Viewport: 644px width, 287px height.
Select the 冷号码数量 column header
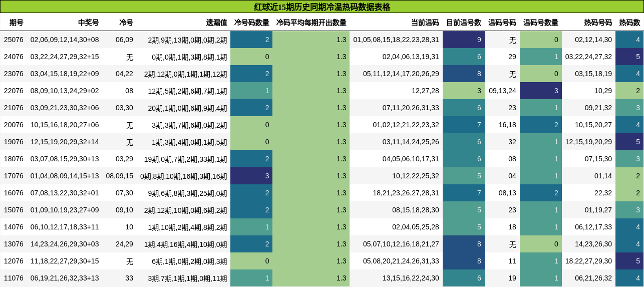point(251,23)
